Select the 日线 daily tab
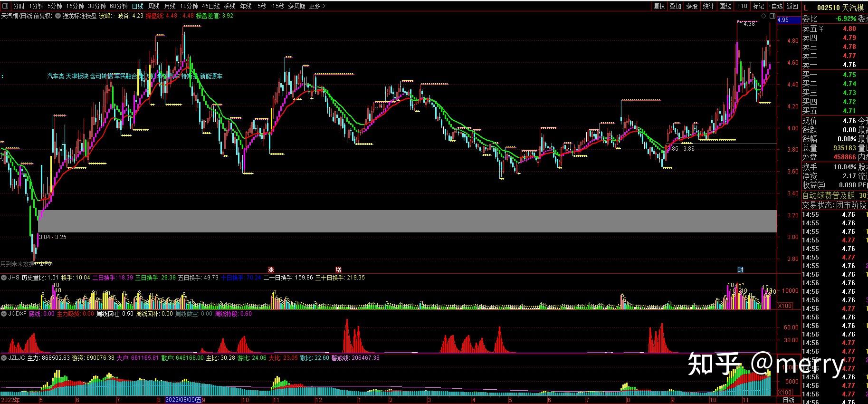Image resolution: width=868 pixels, height=404 pixels. click(138, 6)
